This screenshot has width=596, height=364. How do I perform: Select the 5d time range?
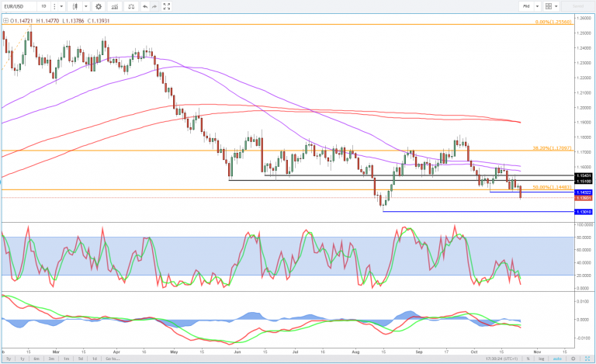coord(81,359)
